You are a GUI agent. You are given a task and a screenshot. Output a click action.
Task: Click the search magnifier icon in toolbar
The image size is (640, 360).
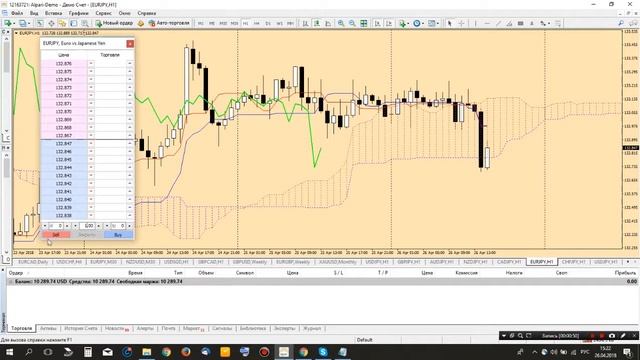coord(621,23)
